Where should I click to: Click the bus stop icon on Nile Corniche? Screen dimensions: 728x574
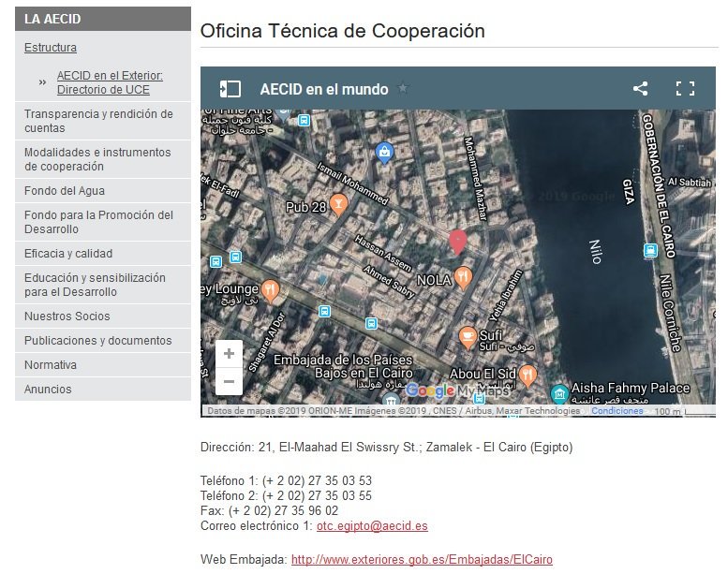(650, 251)
